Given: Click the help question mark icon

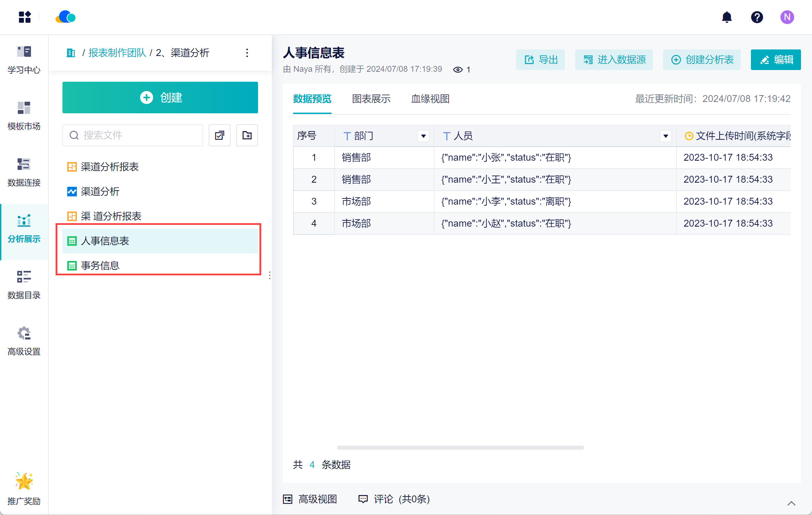Looking at the screenshot, I should 757,17.
